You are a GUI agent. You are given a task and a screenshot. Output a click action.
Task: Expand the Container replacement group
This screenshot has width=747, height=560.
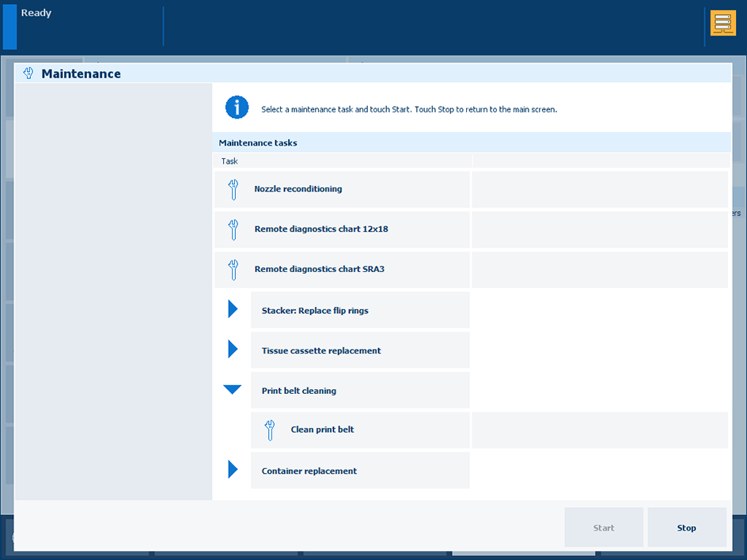coord(233,469)
